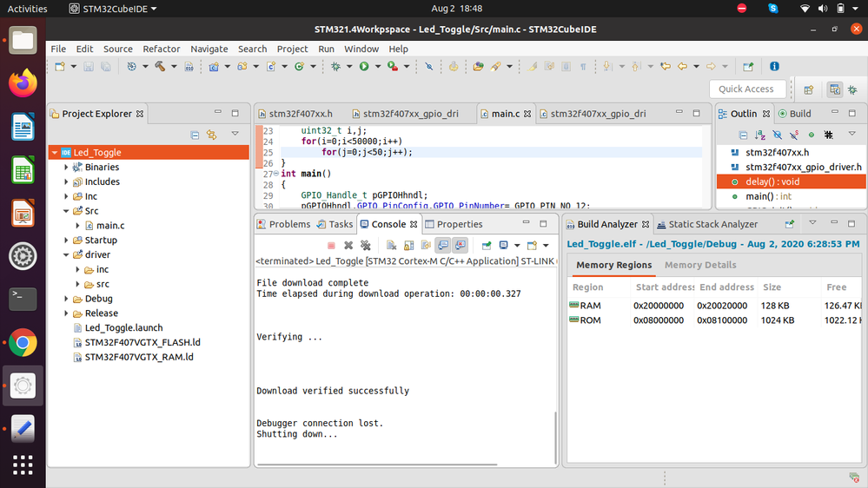The width and height of the screenshot is (868, 488).
Task: Click Sort alphabetically icon in Outline
Action: click(760, 135)
